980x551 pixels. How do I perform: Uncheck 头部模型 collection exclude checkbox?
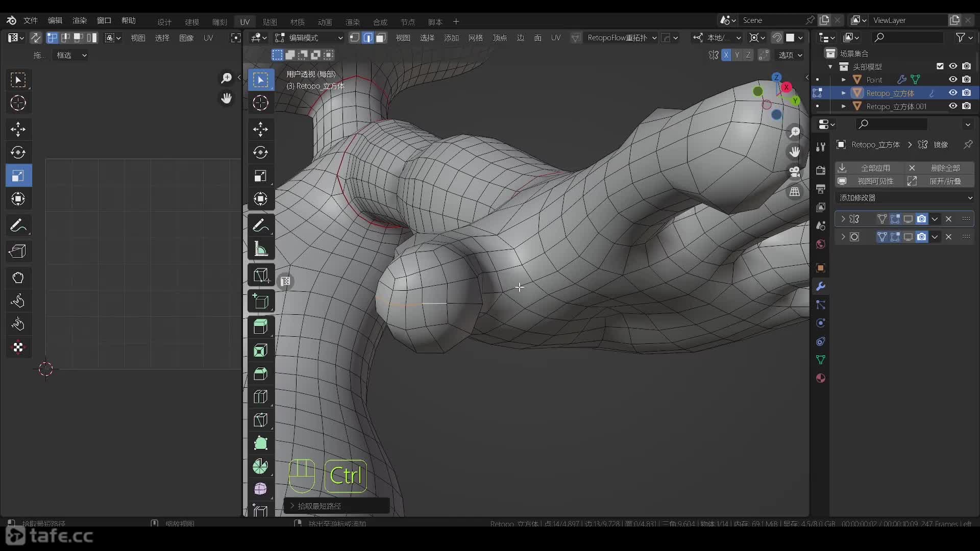[x=940, y=66]
